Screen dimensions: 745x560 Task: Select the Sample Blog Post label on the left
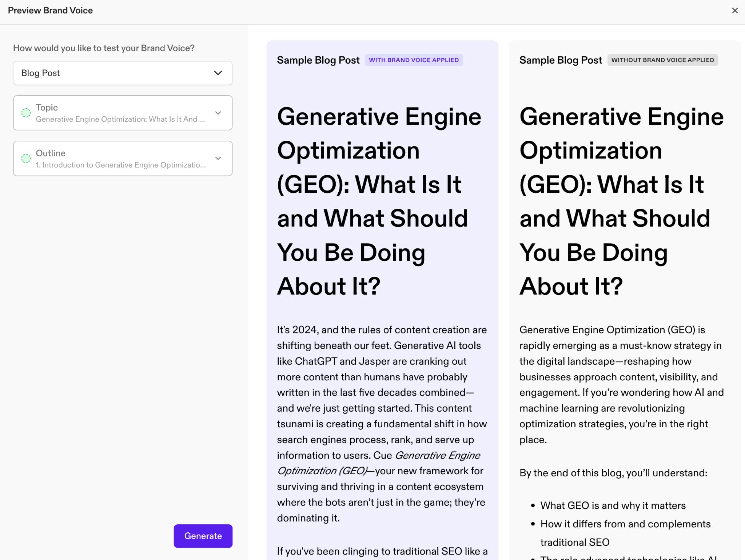point(318,60)
